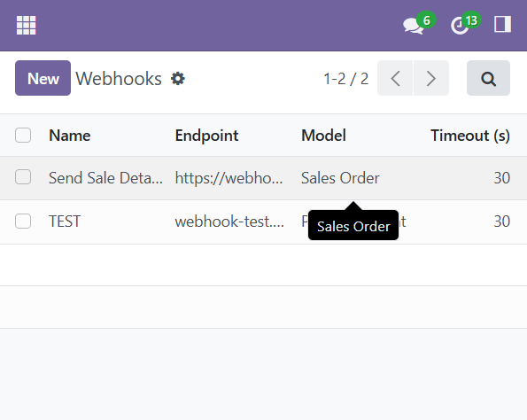Click the https://webho... endpoint cell
The height and width of the screenshot is (420, 527).
pyautogui.click(x=229, y=177)
